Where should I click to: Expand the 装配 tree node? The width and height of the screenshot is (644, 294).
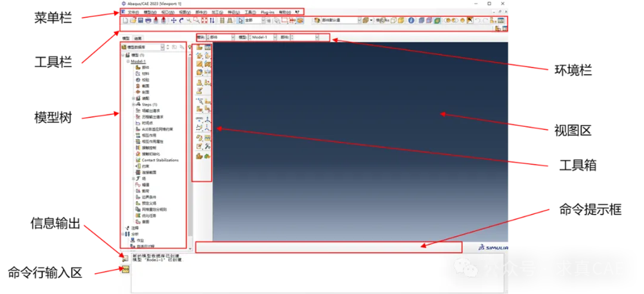pos(133,98)
